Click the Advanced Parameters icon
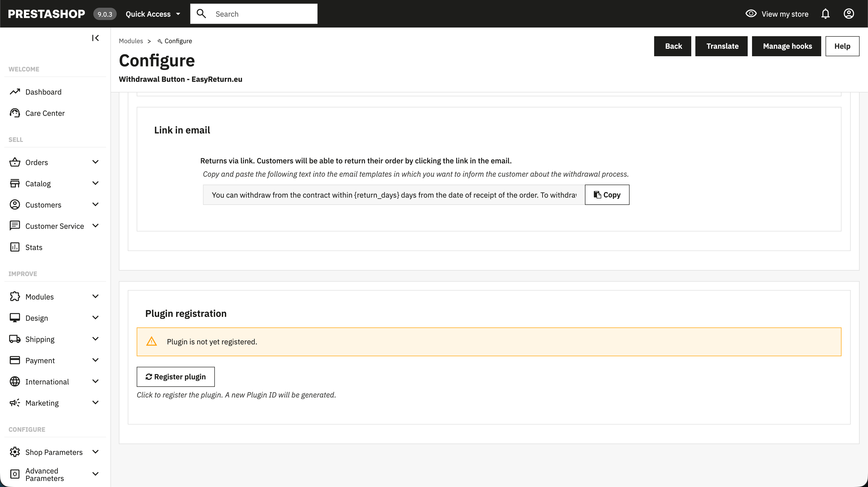This screenshot has width=868, height=487. coord(15,474)
